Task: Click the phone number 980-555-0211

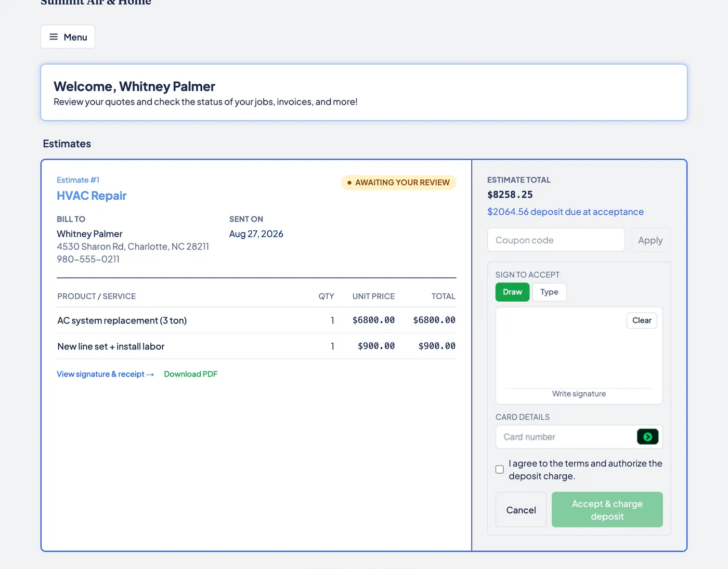Action: 88,260
